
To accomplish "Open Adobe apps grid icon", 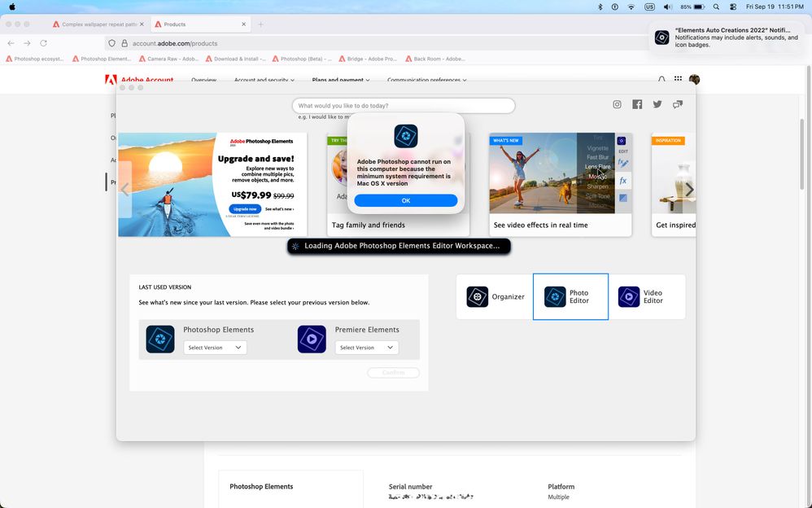I will [678, 79].
